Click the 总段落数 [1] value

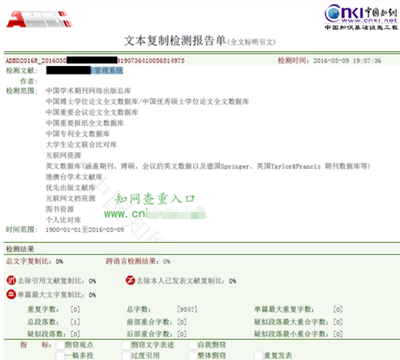(x=75, y=322)
